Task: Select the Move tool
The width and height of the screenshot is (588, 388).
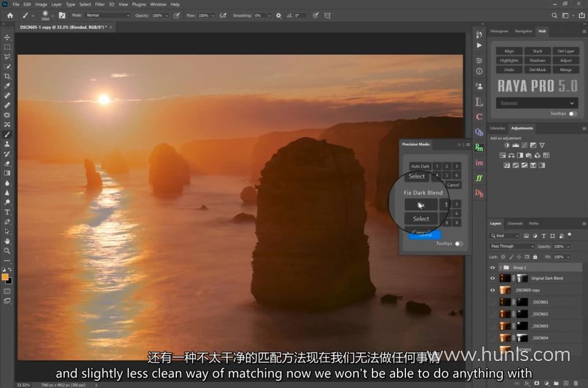Action: coord(7,37)
